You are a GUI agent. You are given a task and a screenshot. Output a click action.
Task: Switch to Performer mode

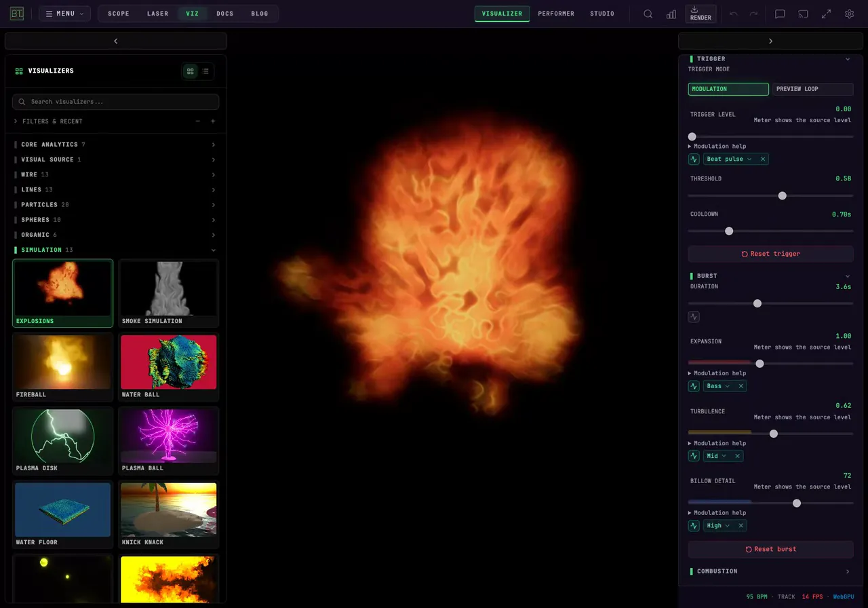[x=556, y=14]
